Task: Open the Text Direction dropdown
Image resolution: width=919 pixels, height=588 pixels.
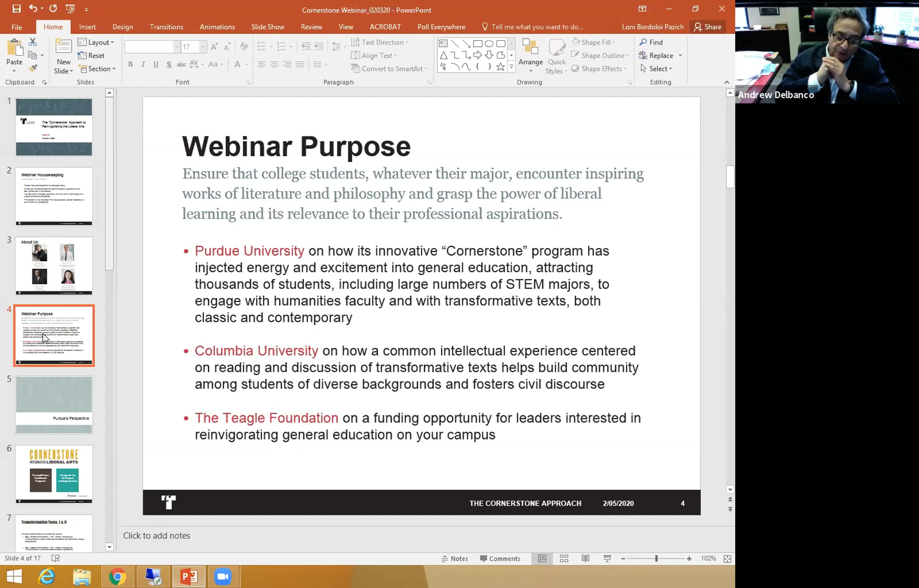Action: pyautogui.click(x=380, y=42)
